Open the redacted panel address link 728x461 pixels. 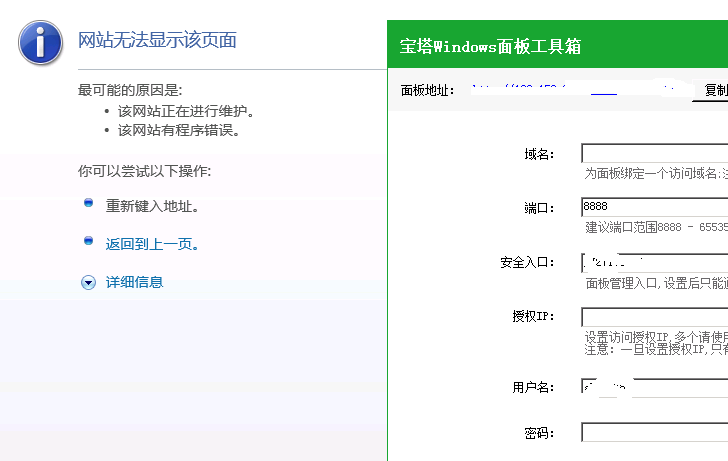click(580, 90)
